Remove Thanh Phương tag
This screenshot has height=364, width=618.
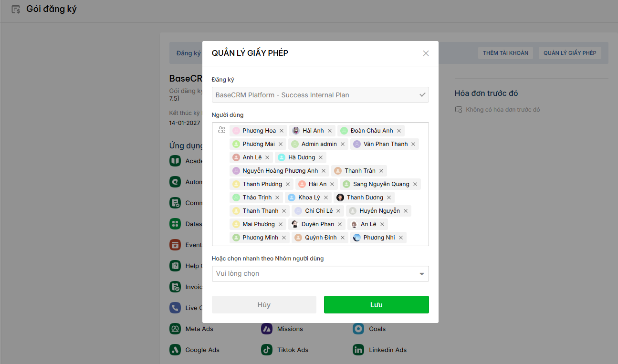(x=288, y=184)
